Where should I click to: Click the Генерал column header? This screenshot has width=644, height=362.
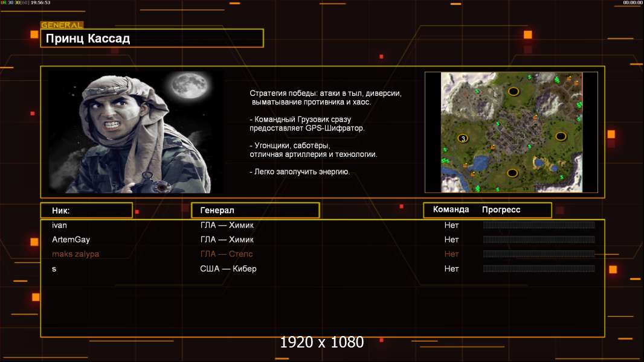[254, 210]
